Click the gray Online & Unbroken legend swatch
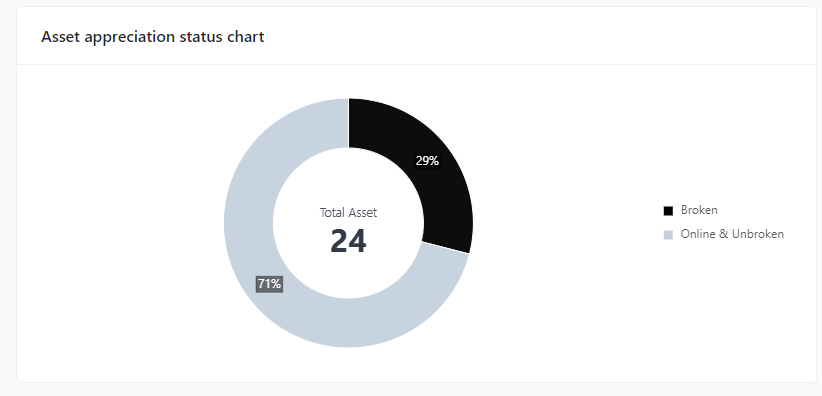The width and height of the screenshot is (822, 396). [x=668, y=235]
